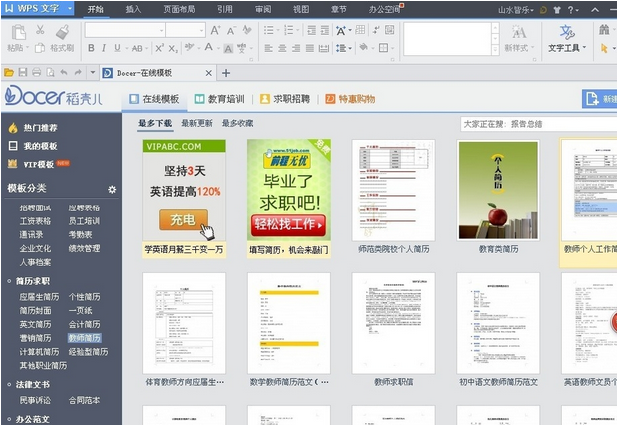Switch to the 插入 ribbon tab
619x425 pixels.
click(133, 9)
